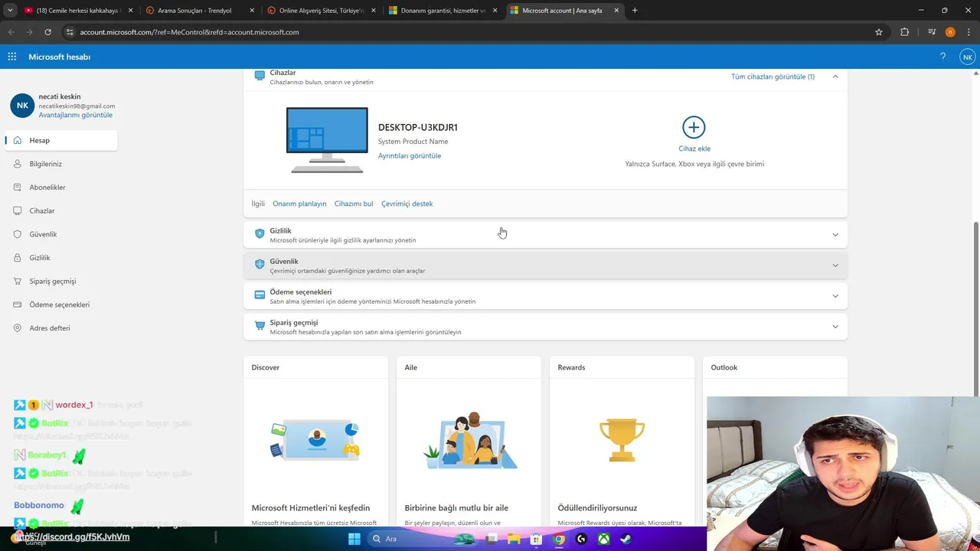This screenshot has height=551, width=980.
Task: Click the Sipariş geçmişi cart icon in panel
Action: point(260,325)
